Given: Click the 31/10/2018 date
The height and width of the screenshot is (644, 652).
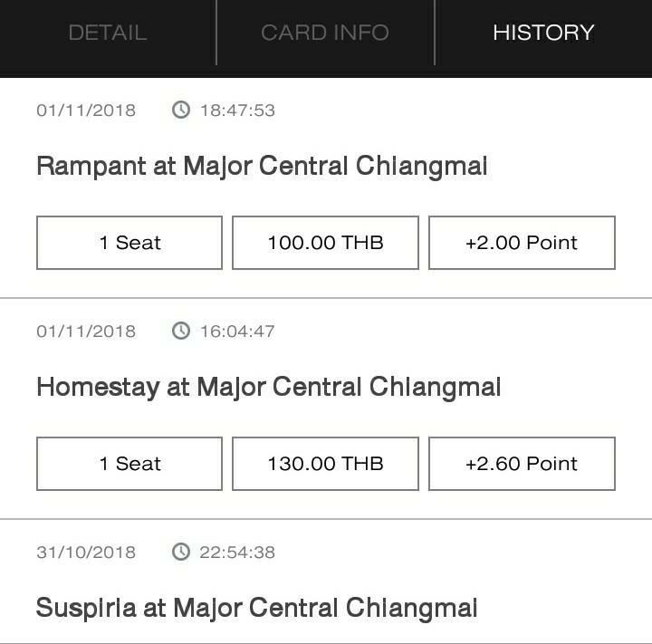Looking at the screenshot, I should 86,553.
